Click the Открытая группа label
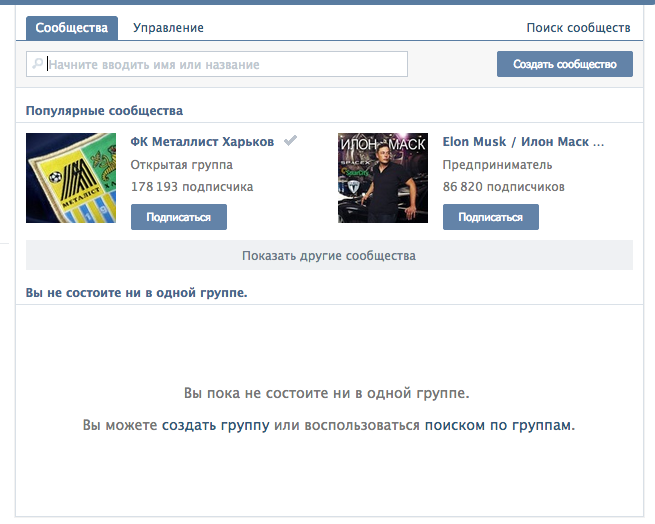The width and height of the screenshot is (655, 524). tap(182, 165)
